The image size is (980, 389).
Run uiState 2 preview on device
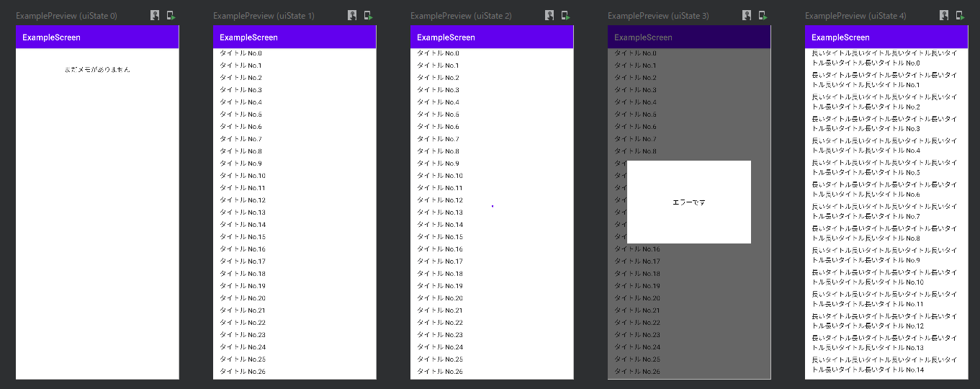point(565,15)
